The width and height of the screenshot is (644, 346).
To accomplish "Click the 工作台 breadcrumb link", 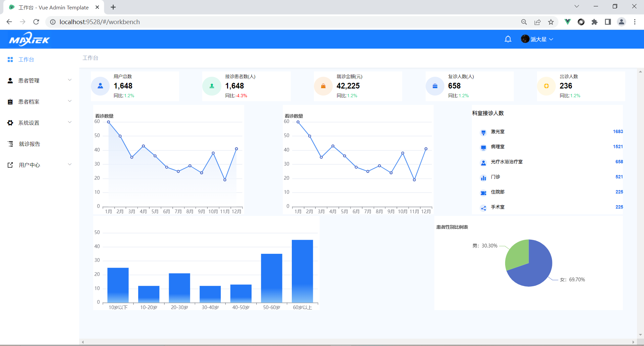I will [90, 58].
